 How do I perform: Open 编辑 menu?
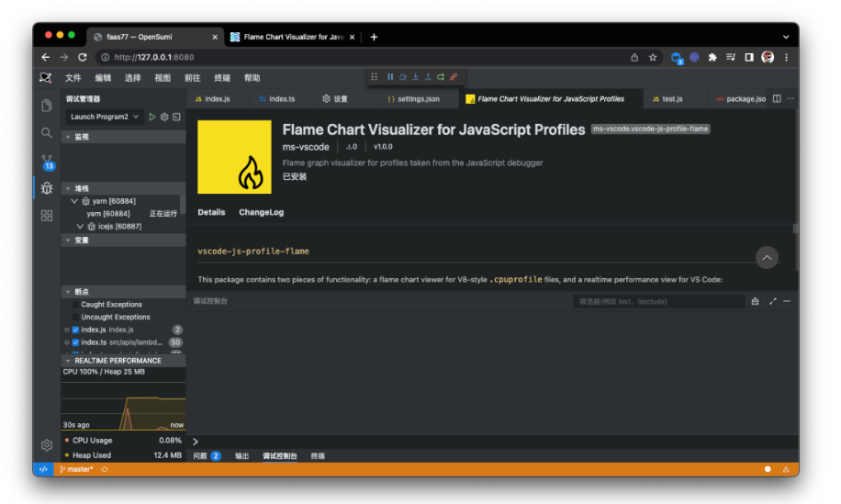tap(103, 78)
